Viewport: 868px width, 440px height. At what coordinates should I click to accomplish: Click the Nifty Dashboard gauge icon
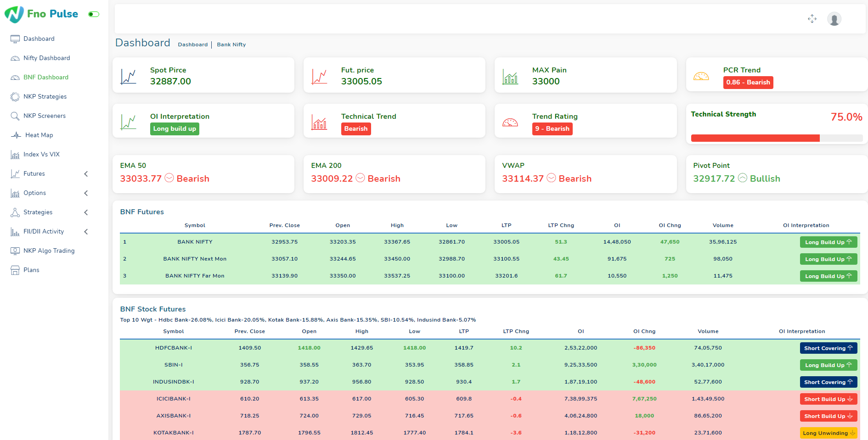(x=15, y=58)
